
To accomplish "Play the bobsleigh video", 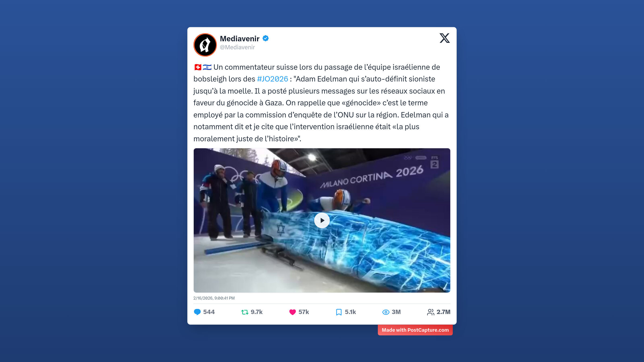I will click(x=322, y=220).
